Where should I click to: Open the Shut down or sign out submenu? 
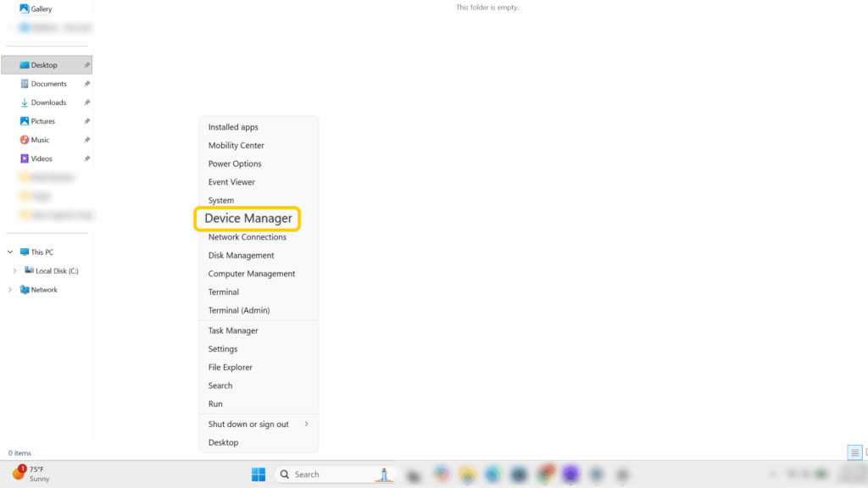pyautogui.click(x=248, y=424)
